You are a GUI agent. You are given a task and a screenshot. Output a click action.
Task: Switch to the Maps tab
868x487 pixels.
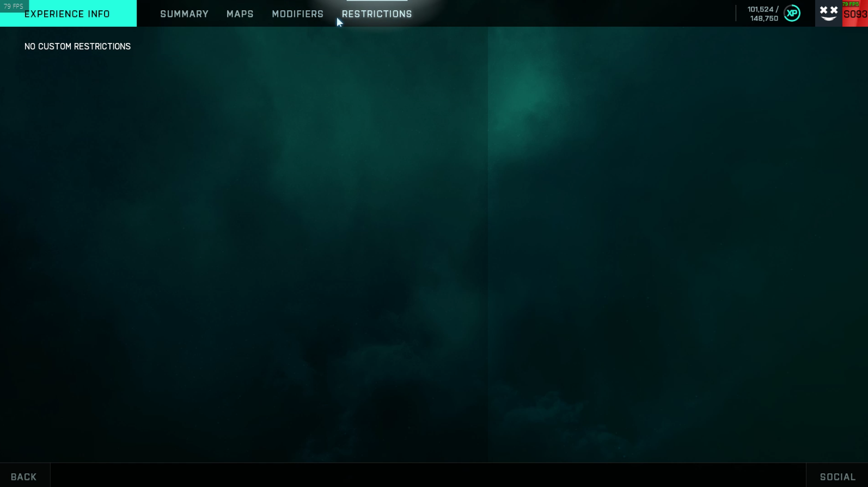pyautogui.click(x=240, y=14)
